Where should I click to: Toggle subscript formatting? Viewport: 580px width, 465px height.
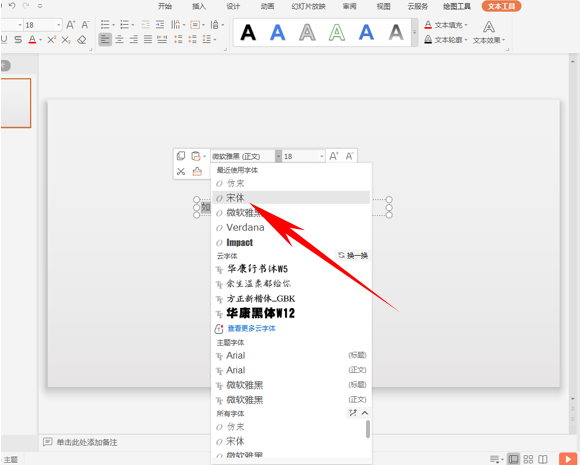pyautogui.click(x=66, y=40)
